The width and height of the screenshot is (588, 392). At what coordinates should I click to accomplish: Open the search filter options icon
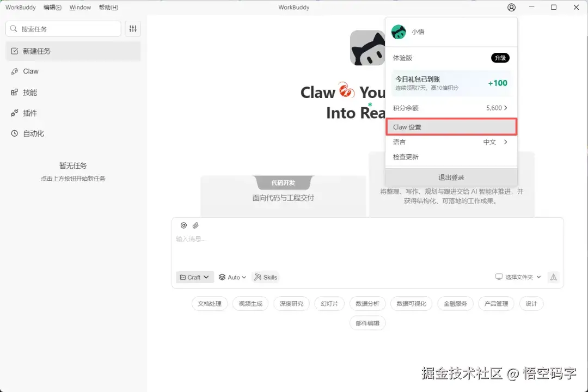click(132, 28)
